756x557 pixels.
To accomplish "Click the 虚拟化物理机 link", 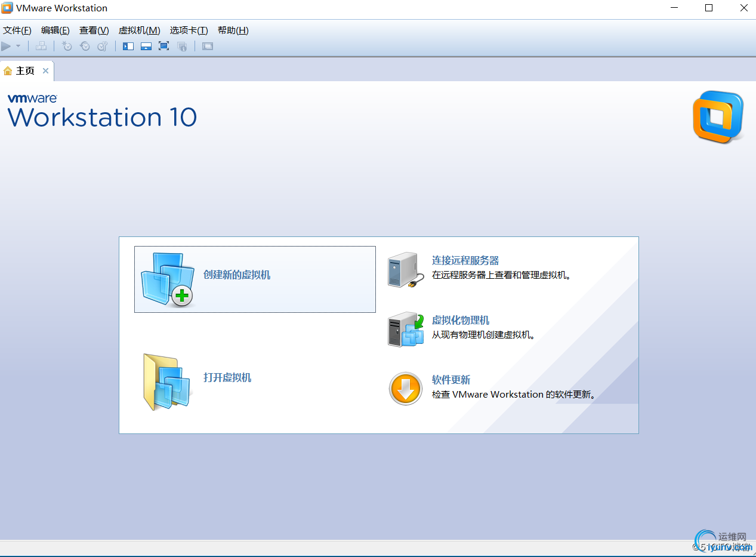I will click(x=461, y=320).
